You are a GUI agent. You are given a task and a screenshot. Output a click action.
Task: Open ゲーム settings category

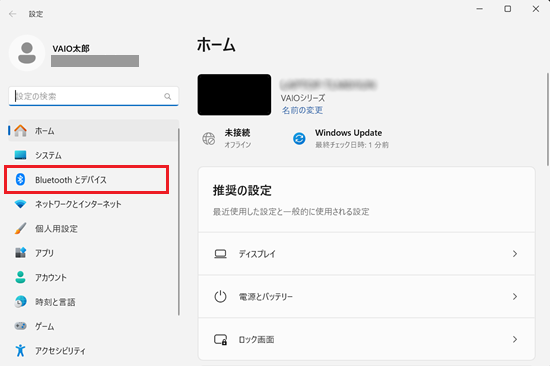pos(93,326)
